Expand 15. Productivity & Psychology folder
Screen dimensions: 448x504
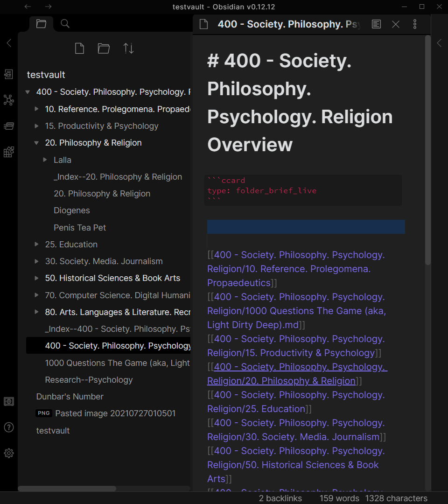pos(36,126)
